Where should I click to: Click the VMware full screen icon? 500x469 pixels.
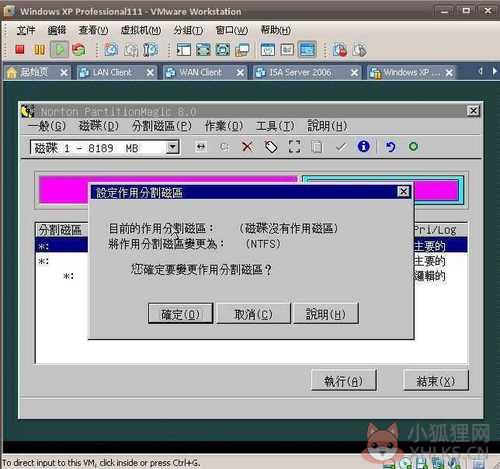point(223,50)
